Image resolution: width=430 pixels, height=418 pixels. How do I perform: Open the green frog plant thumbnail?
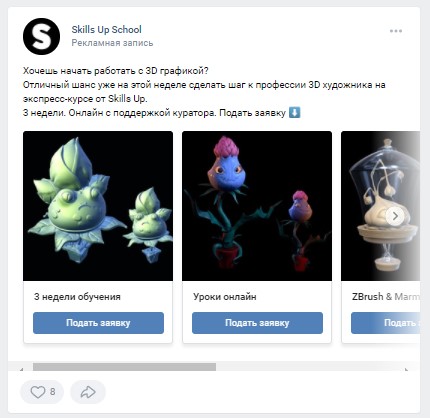98,206
